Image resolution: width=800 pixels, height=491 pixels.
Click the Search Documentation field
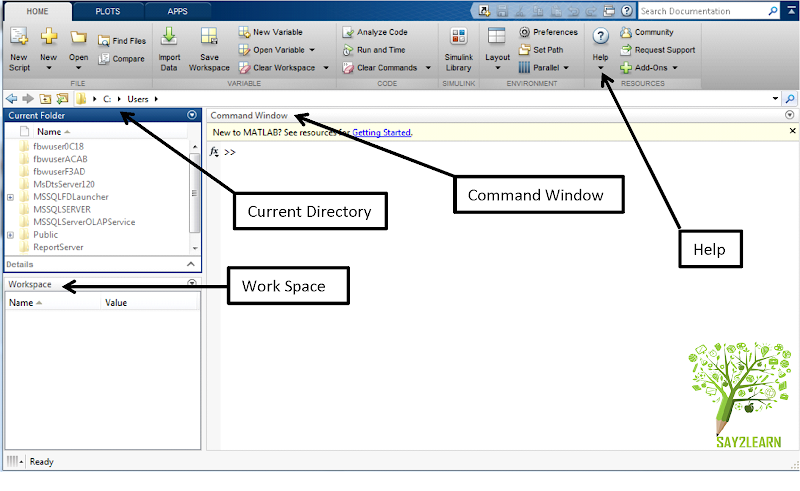703,11
